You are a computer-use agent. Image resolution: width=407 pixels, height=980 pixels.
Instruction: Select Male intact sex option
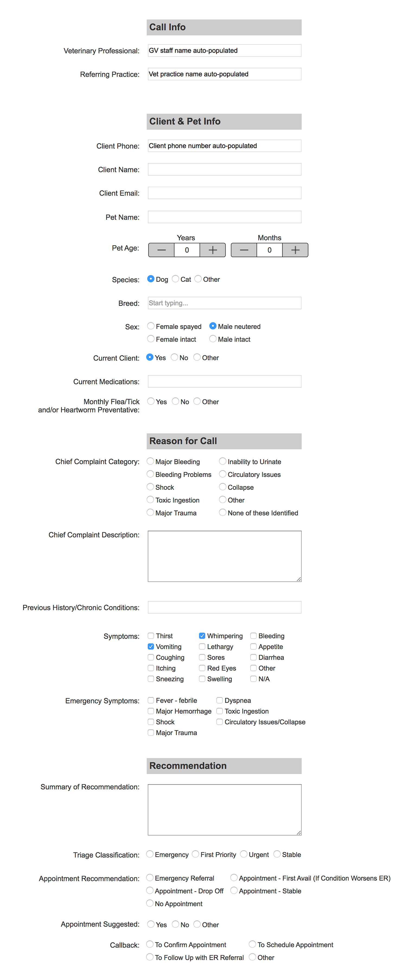(213, 339)
